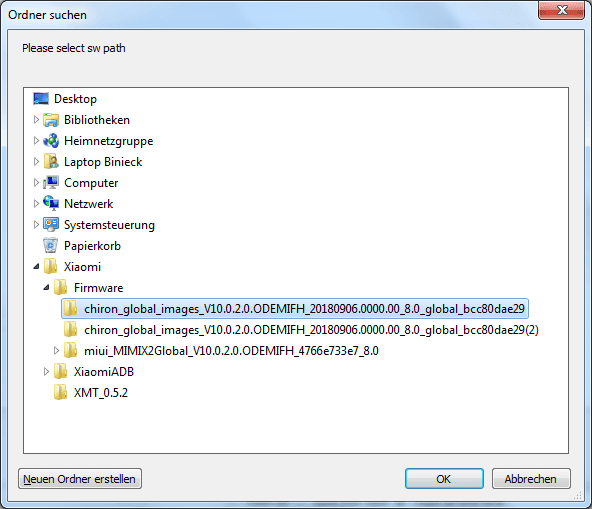The height and width of the screenshot is (509, 592).
Task: Select the Laptop Binieck user folder icon
Action: 51,162
